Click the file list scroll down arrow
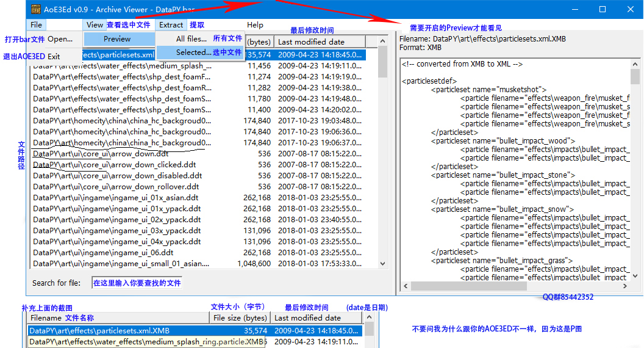Screen dimensions: 644x348 (383, 264)
